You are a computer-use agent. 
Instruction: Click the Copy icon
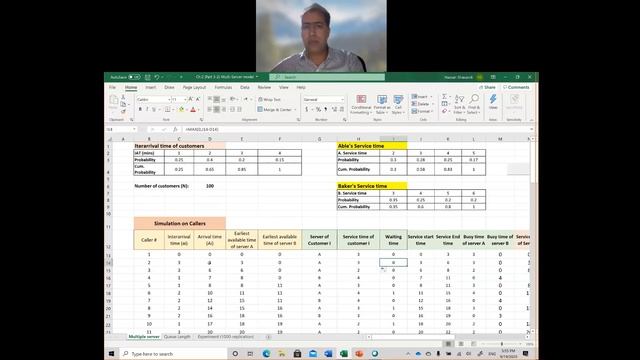tap(123, 104)
